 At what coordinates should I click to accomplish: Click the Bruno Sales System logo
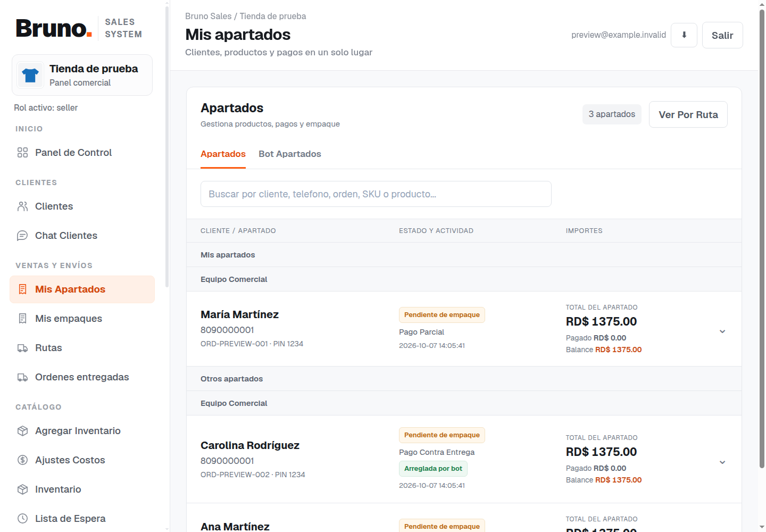pos(79,28)
